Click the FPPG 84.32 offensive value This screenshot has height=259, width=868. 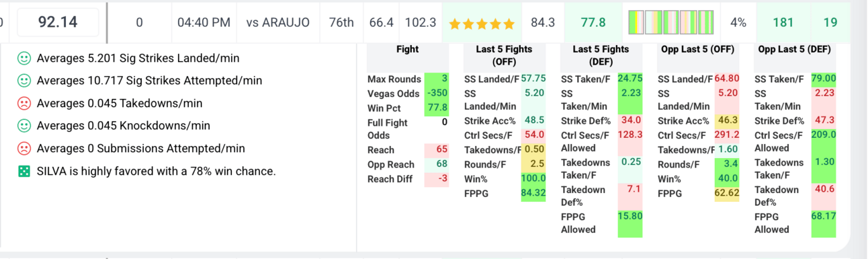(x=533, y=194)
